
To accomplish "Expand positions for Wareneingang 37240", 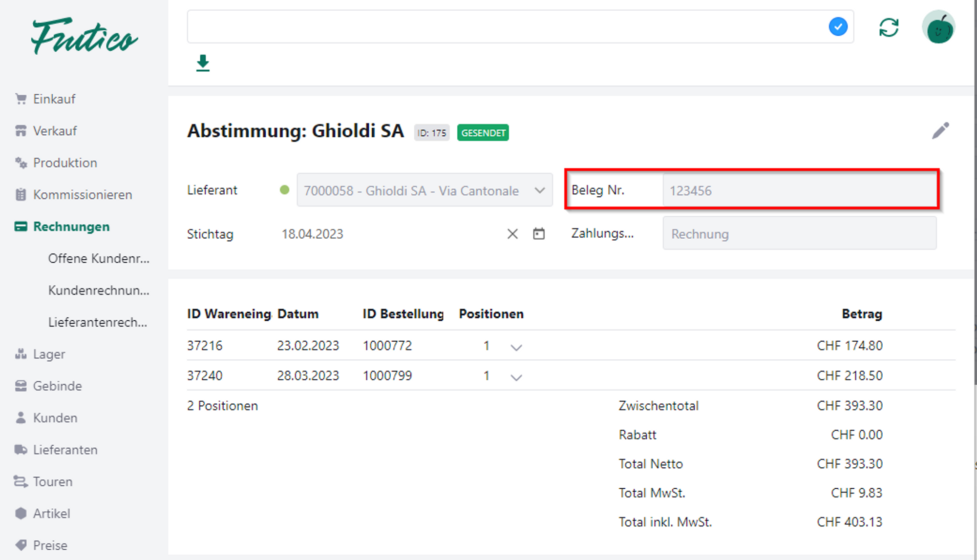I will coord(516,377).
